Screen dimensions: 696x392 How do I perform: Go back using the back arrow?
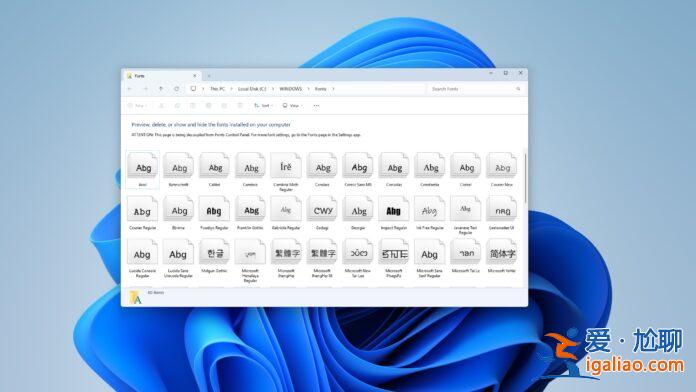coord(130,89)
